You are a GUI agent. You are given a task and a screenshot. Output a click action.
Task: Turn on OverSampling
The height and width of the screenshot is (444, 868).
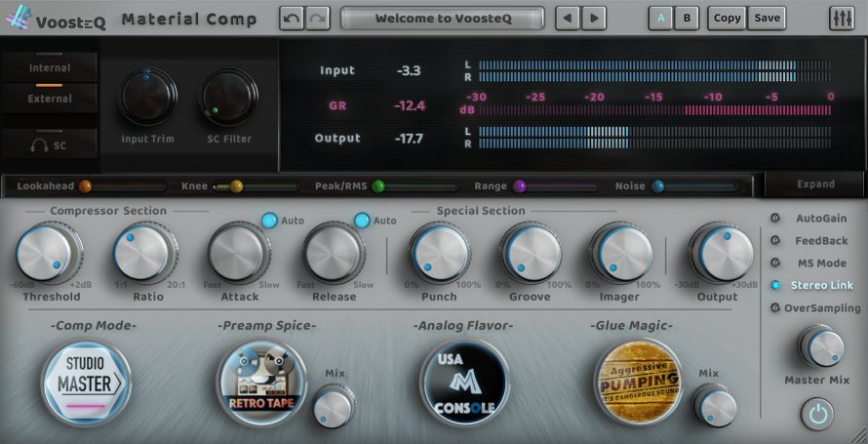click(x=775, y=308)
